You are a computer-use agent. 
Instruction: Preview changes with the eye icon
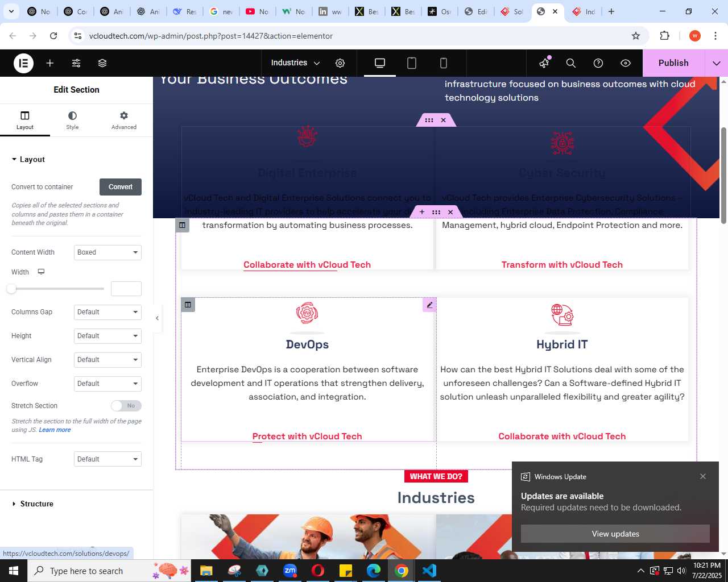(x=626, y=63)
